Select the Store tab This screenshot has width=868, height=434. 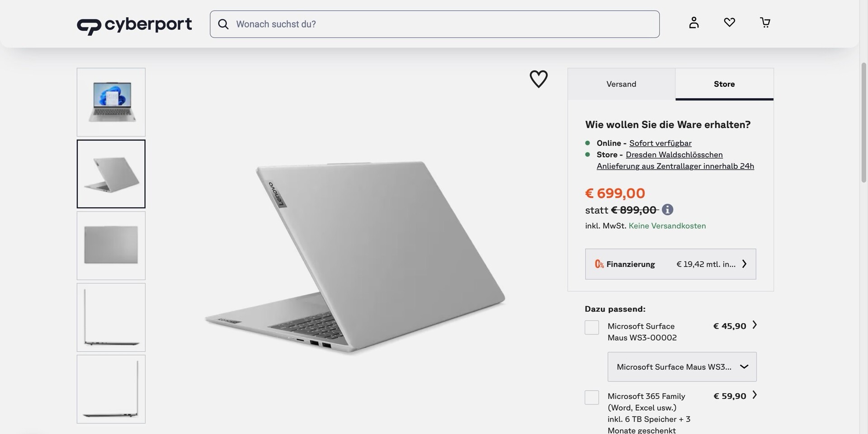[724, 84]
